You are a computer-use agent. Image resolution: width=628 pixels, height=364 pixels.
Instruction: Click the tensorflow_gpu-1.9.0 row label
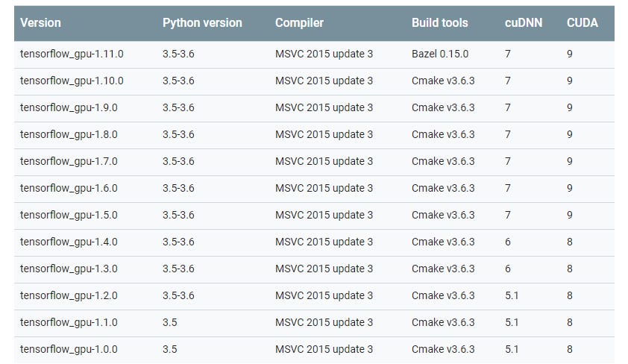pyautogui.click(x=69, y=107)
